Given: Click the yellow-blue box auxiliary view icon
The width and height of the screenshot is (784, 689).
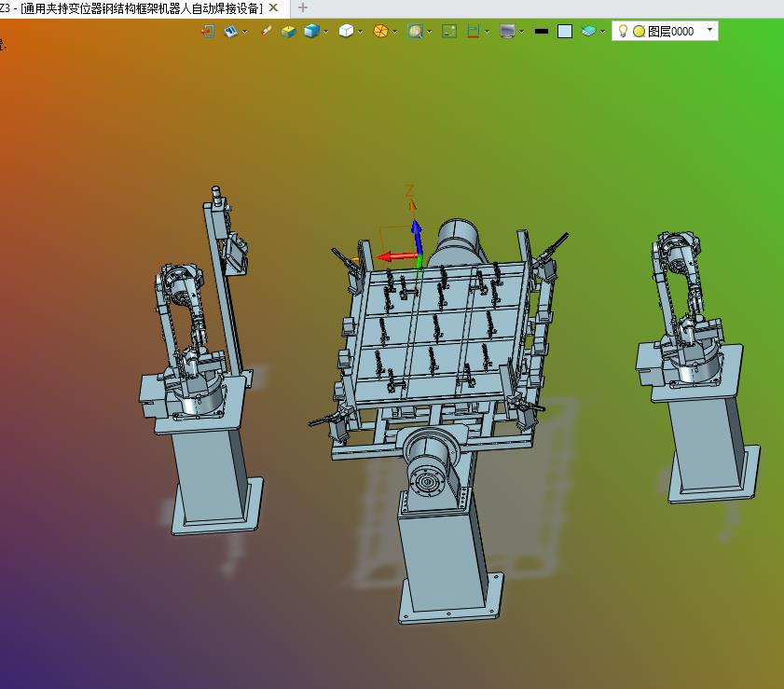Looking at the screenshot, I should pyautogui.click(x=288, y=31).
